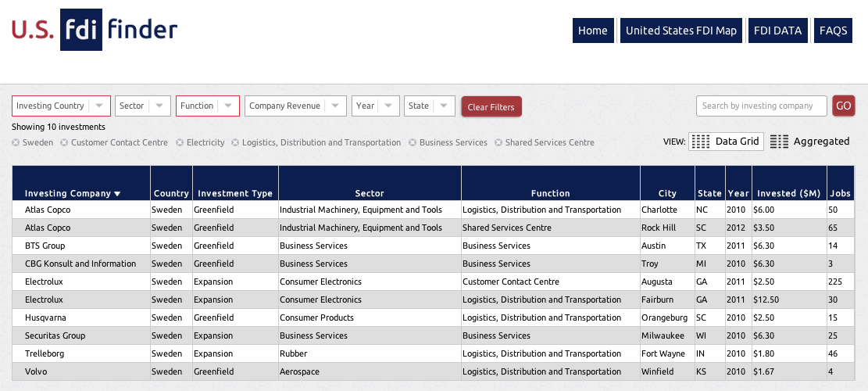The image size is (868, 391).
Task: Click the U.S. fdi finder logo
Action: 95,30
